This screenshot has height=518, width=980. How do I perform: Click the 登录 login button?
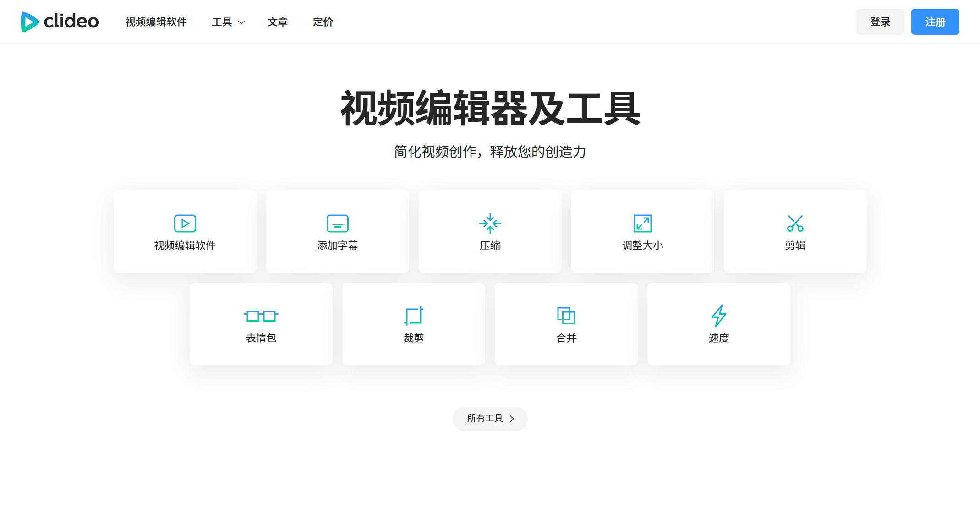click(880, 21)
